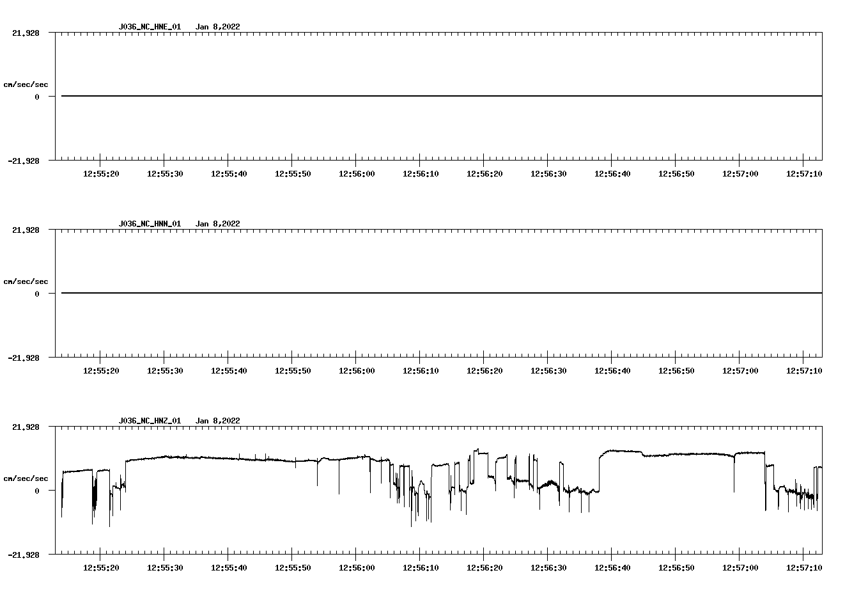Image resolution: width=868 pixels, height=591 pixels.
Task: Click the 12:55:30 time label under HNE plot
Action: pyautogui.click(x=165, y=174)
